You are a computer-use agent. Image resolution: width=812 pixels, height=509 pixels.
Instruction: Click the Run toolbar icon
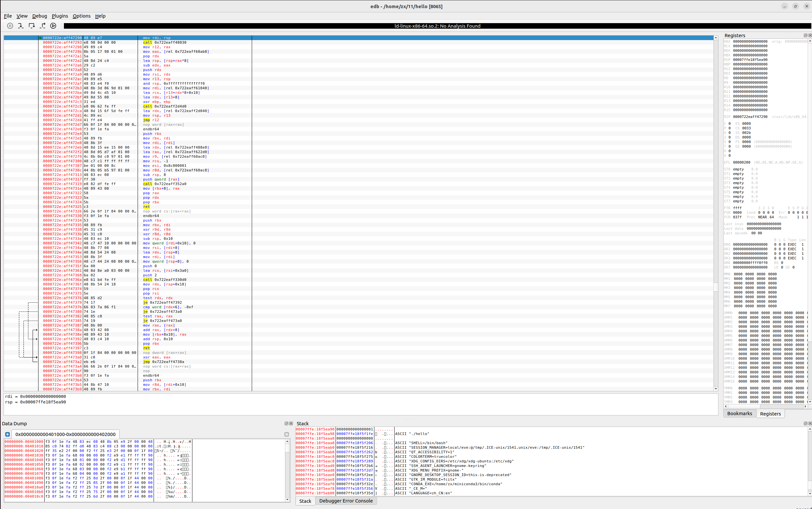click(53, 26)
